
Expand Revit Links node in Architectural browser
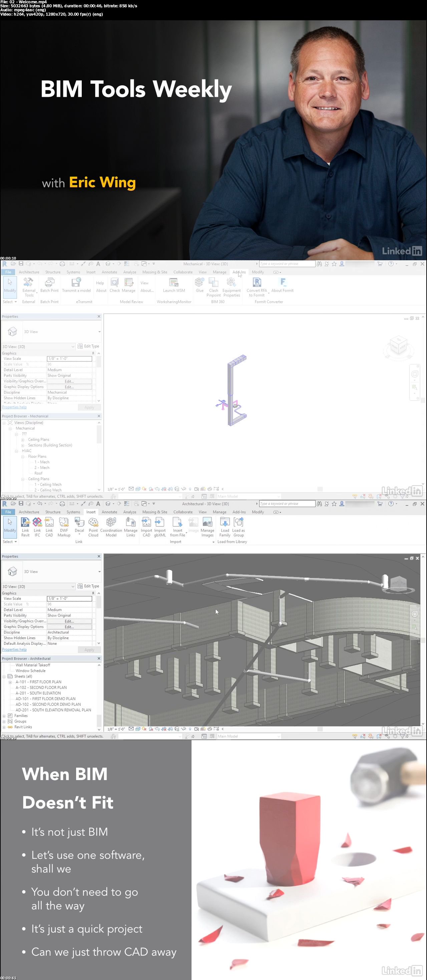click(4, 727)
